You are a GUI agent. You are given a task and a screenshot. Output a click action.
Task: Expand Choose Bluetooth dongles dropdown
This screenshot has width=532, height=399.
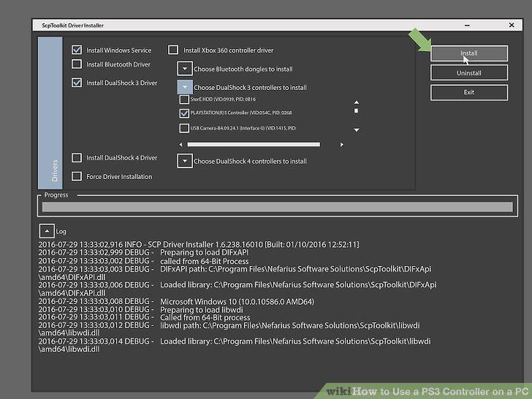pos(185,69)
